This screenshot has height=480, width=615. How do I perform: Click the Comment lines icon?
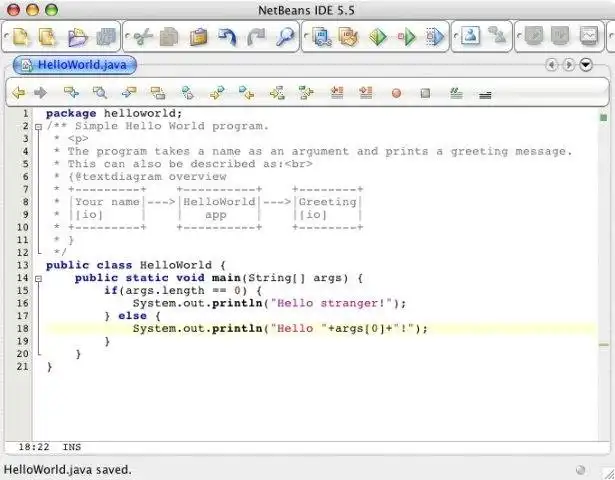[x=456, y=93]
